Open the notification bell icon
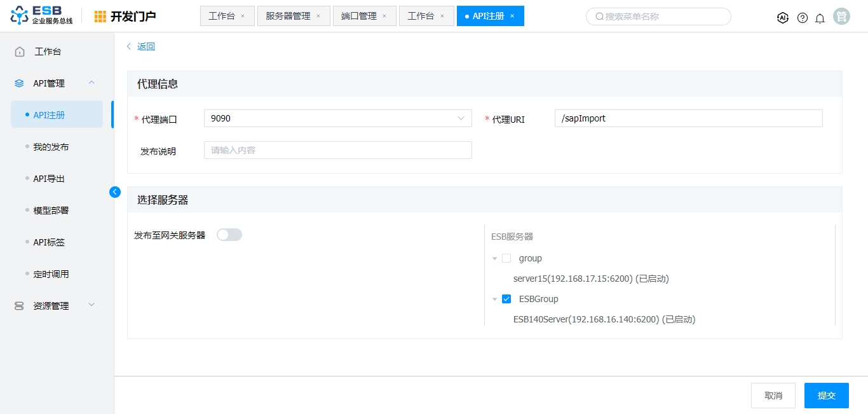This screenshot has width=868, height=414. [820, 18]
